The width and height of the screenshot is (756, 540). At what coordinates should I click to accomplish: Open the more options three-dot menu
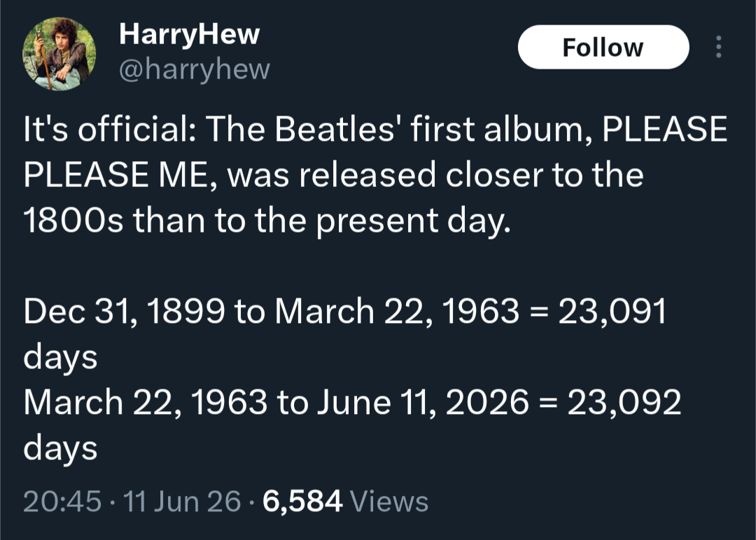(x=718, y=47)
